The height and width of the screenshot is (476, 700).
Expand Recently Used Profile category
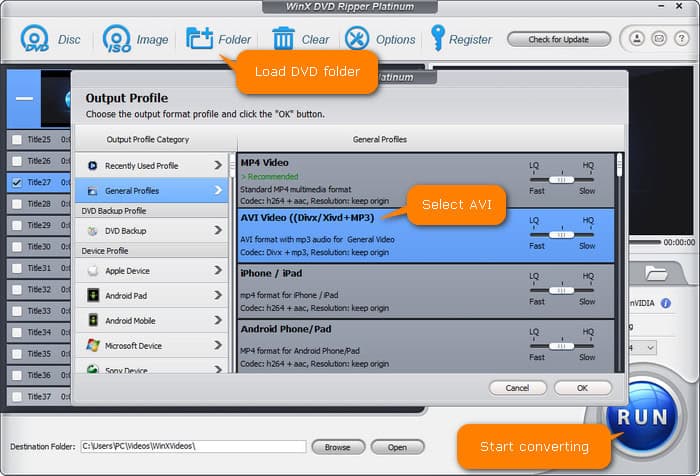pyautogui.click(x=218, y=165)
